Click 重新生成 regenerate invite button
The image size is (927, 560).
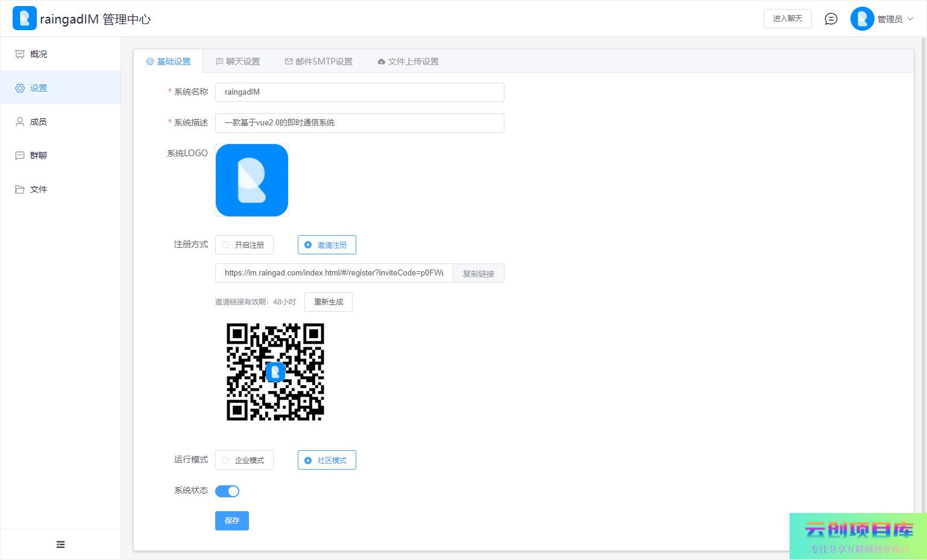tap(328, 302)
